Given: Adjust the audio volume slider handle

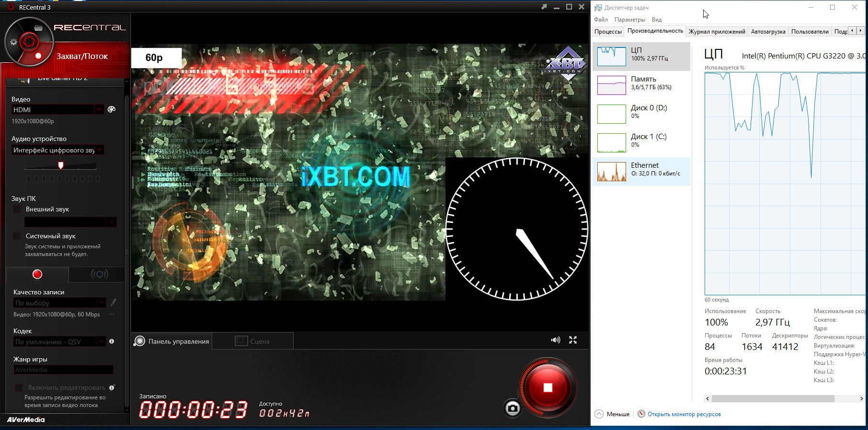Looking at the screenshot, I should pos(61,165).
